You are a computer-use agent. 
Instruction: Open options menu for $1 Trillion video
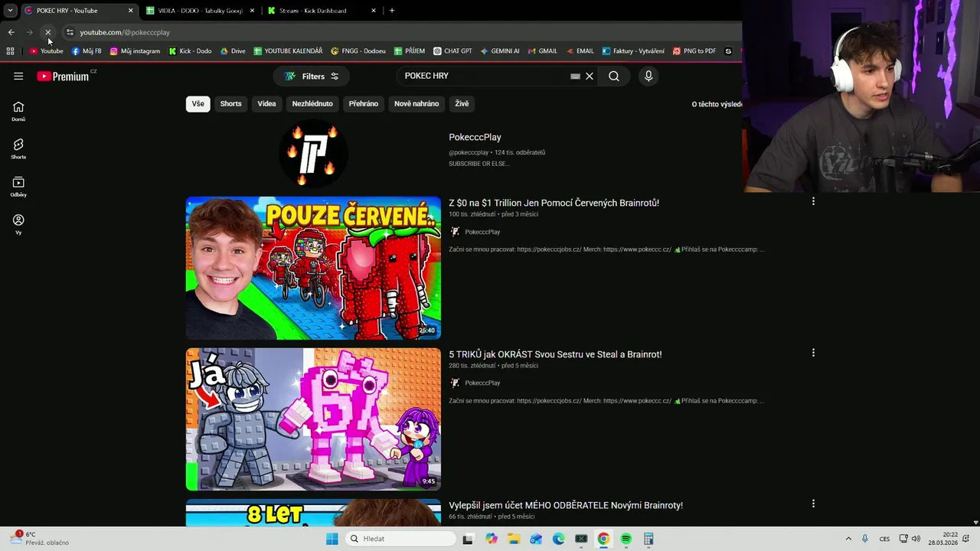(813, 201)
